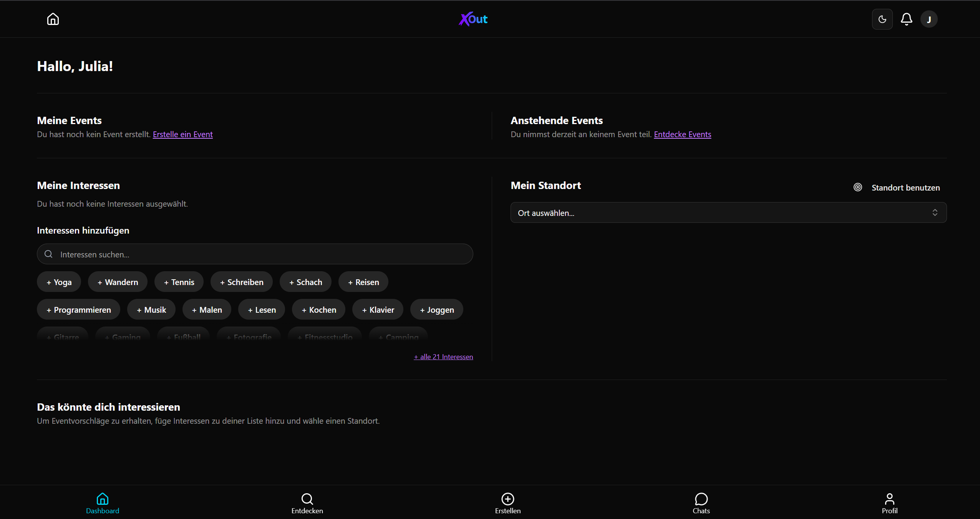Open notifications bell icon
Image resolution: width=980 pixels, height=519 pixels.
906,19
